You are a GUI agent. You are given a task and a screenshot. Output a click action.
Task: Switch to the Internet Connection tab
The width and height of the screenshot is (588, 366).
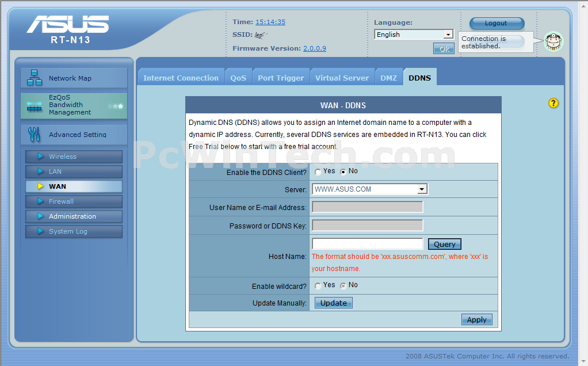pos(181,78)
